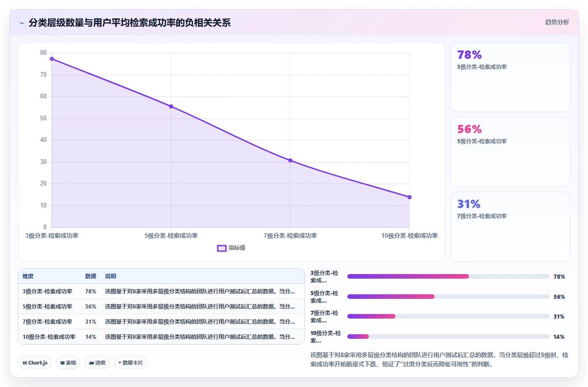Click the 进度 tag button
The image size is (588, 387).
coord(97,363)
